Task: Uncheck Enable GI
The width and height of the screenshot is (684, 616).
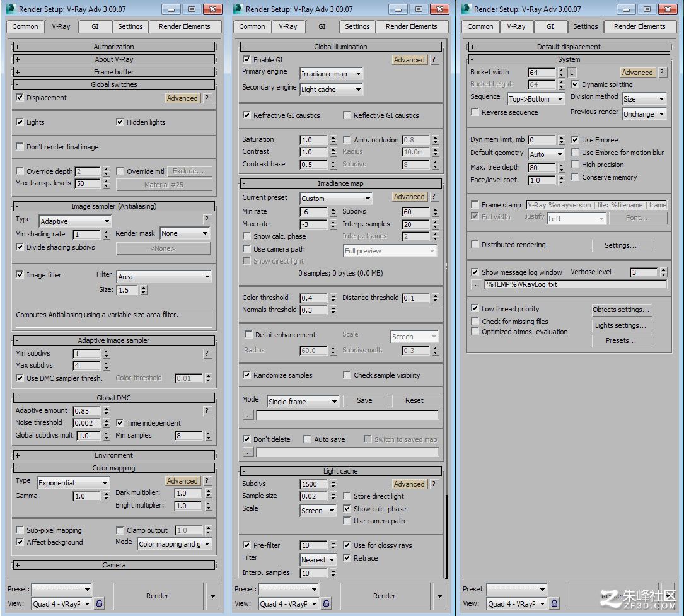Action: (246, 60)
